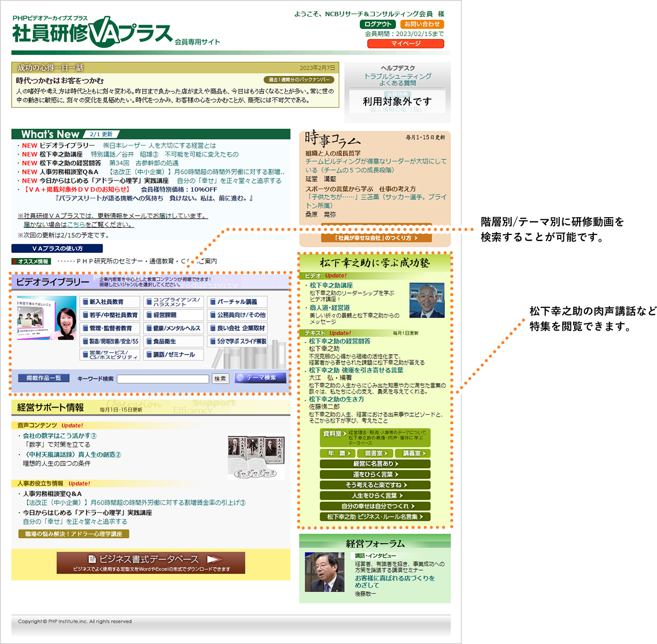The image size is (657, 644).
Task: Open 特別講話／谷井 昭雄③ news link
Action: point(165,154)
